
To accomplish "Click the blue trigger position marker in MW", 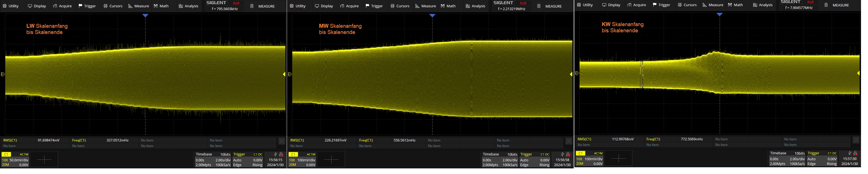I will [432, 15].
